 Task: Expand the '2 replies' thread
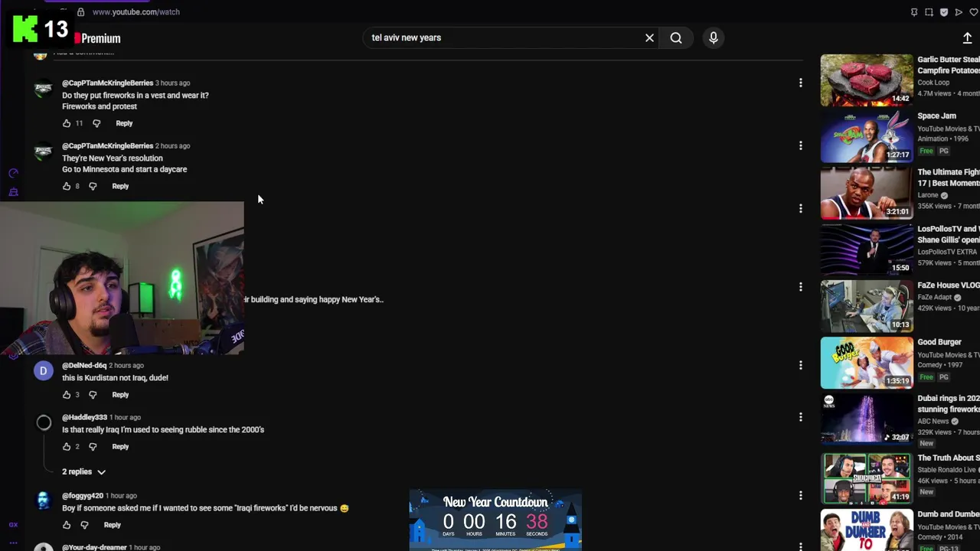[84, 472]
